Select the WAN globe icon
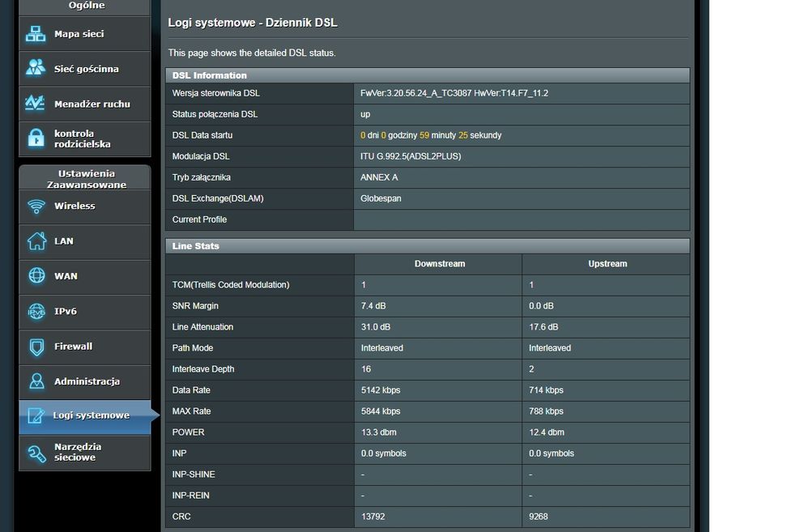809x532 pixels. pos(36,276)
